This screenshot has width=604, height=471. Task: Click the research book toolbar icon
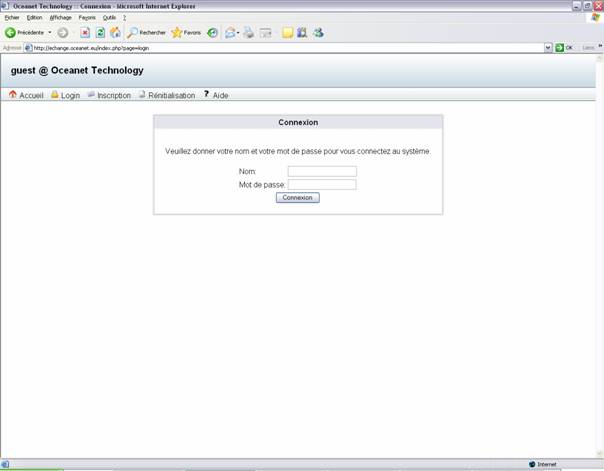click(302, 33)
